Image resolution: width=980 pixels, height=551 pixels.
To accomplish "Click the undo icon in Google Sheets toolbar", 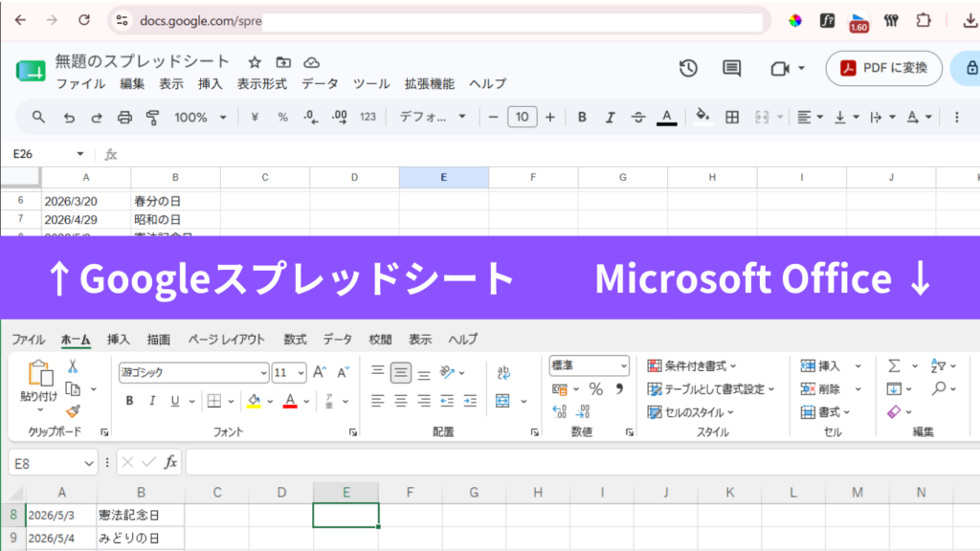I will coord(69,118).
